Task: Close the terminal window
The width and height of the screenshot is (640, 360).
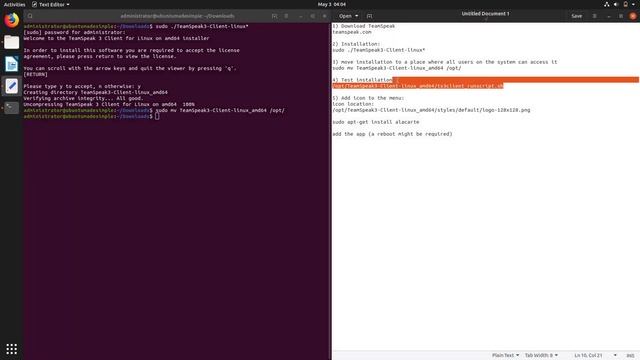Action: click(x=325, y=16)
